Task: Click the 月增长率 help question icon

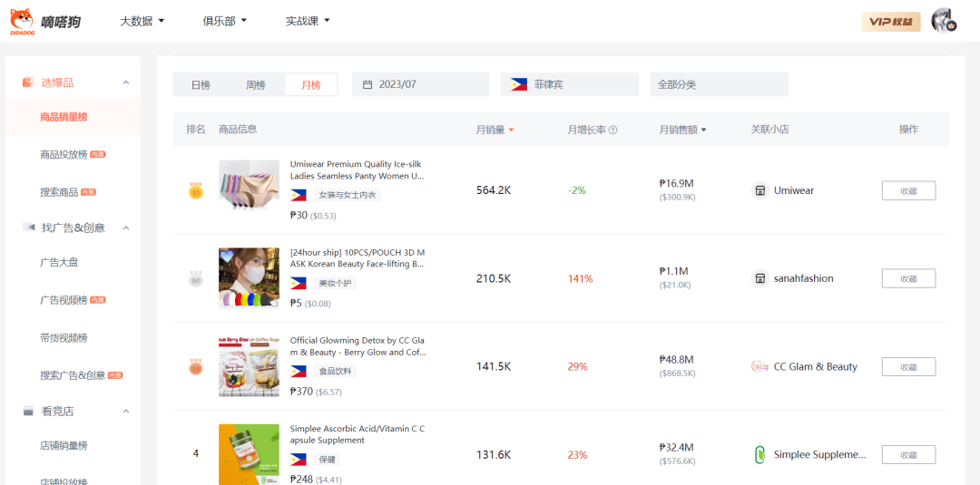Action: pos(613,130)
